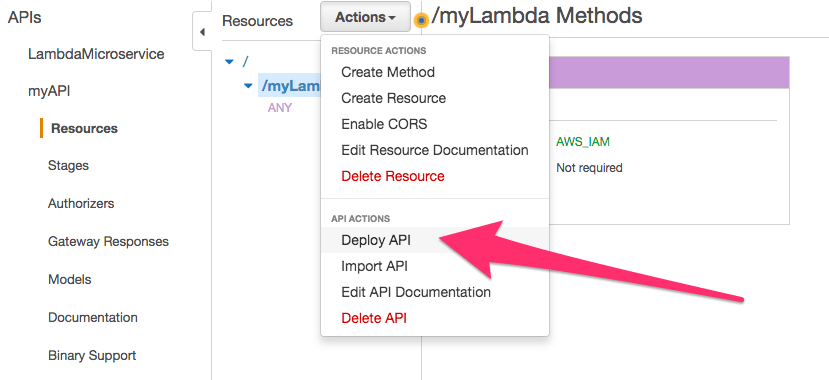Open the LambdaMicroservice API

pos(96,54)
